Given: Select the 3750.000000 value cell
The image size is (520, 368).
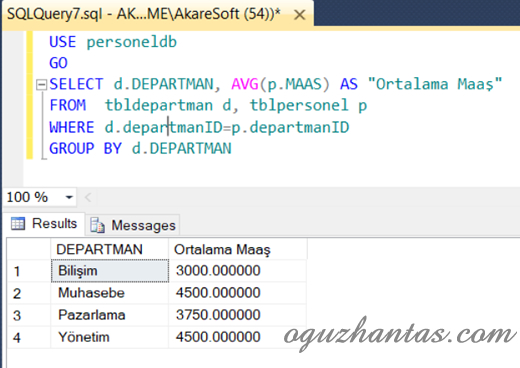Looking at the screenshot, I should click(238, 315).
